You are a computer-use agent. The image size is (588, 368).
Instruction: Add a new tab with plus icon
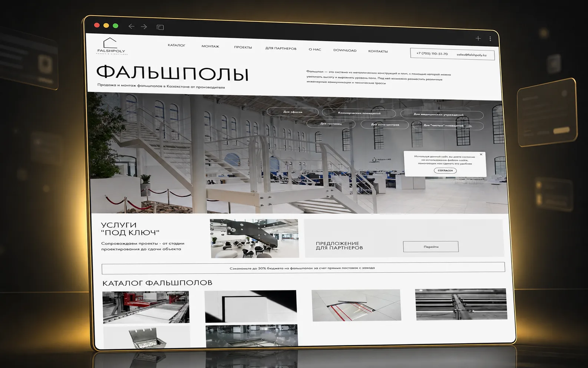(478, 38)
